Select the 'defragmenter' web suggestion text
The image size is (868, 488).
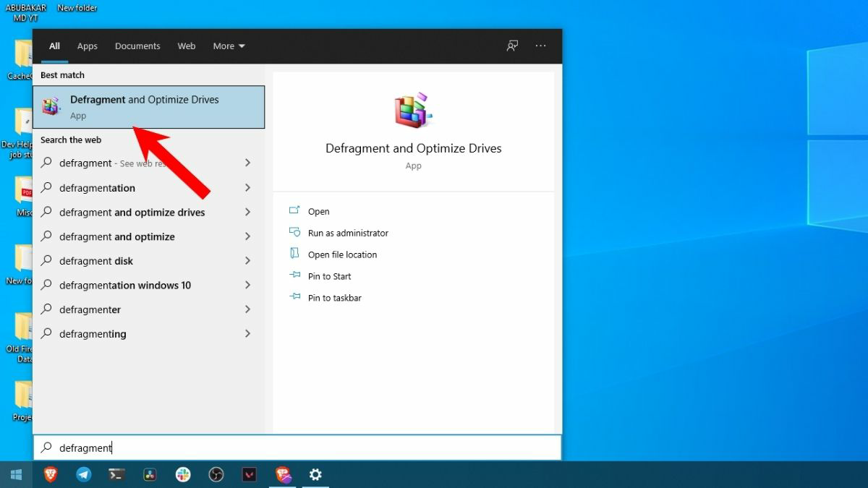click(x=90, y=309)
